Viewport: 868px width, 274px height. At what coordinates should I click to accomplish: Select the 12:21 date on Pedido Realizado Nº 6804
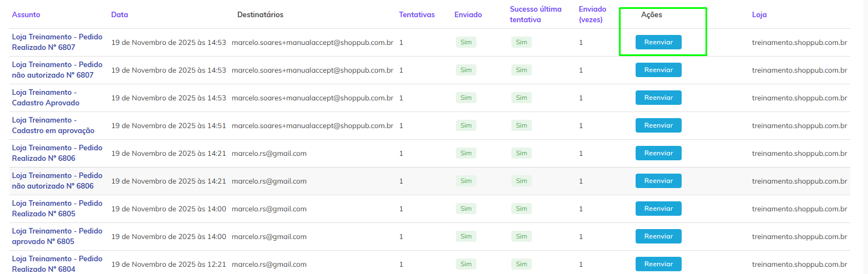(169, 264)
